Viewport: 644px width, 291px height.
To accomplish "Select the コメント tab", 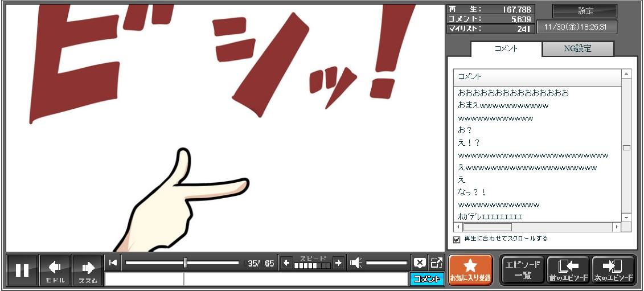I will click(x=506, y=49).
